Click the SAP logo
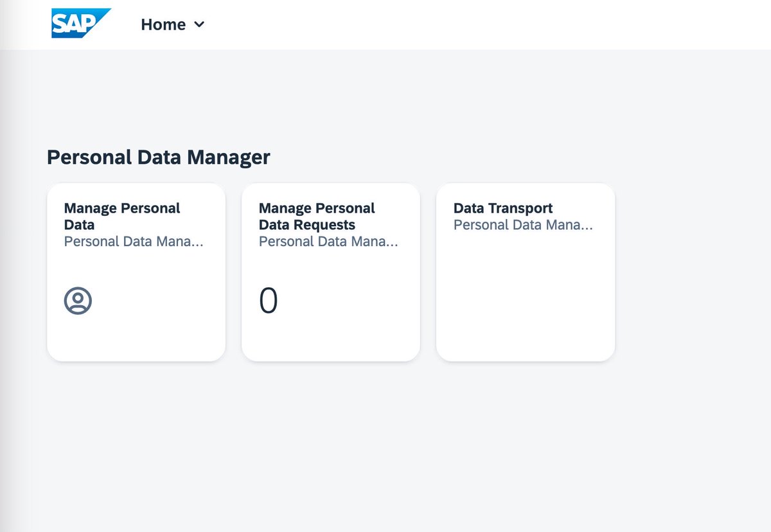 click(81, 24)
